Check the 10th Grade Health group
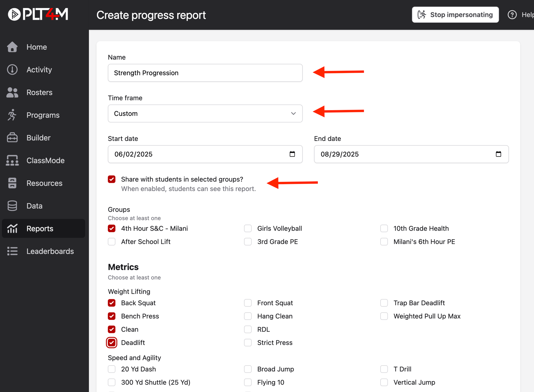The height and width of the screenshot is (392, 534). point(384,228)
